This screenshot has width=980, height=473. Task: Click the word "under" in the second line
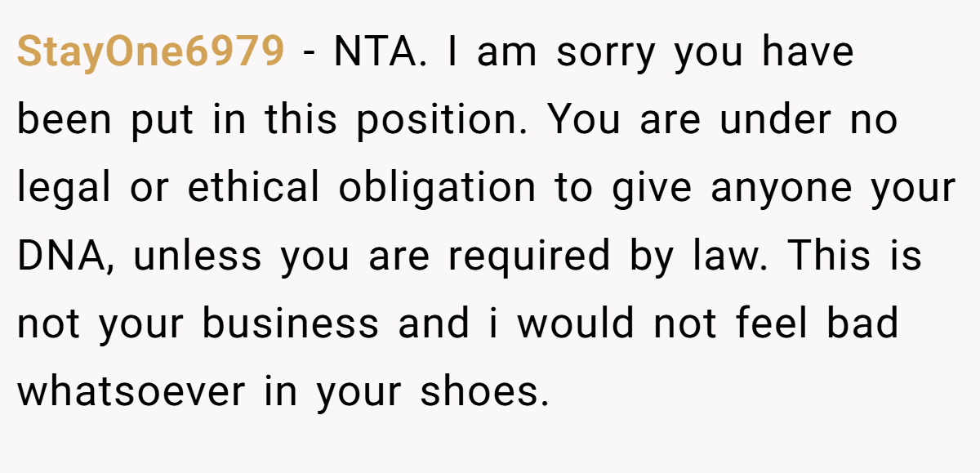pos(773,120)
